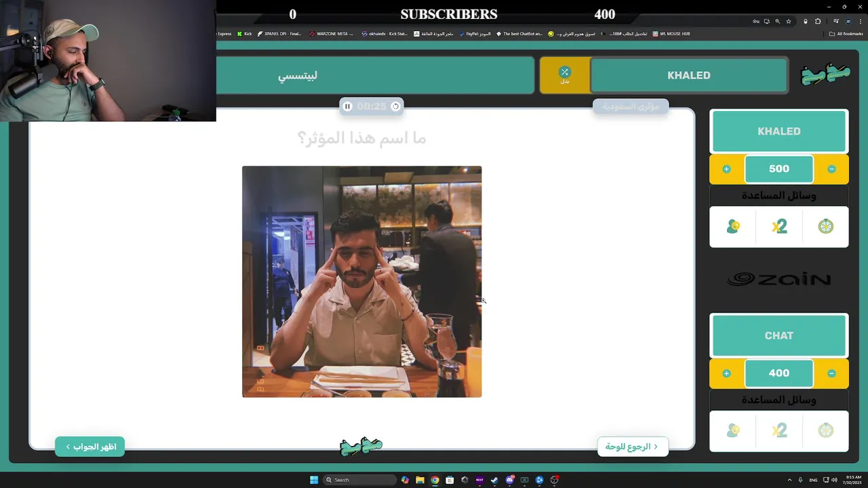Pause the question countdown timer
Image resolution: width=868 pixels, height=488 pixels.
347,106
